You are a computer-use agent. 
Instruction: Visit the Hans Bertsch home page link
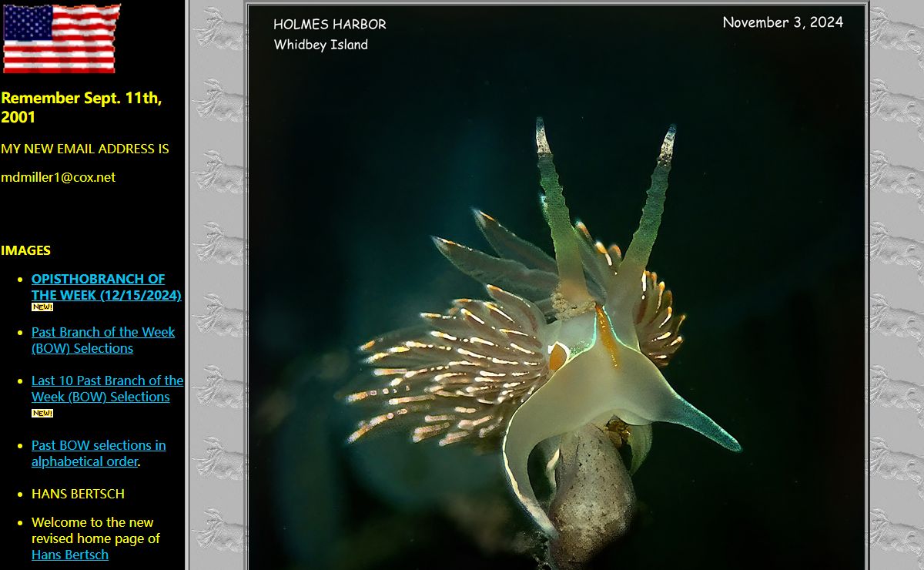point(70,555)
